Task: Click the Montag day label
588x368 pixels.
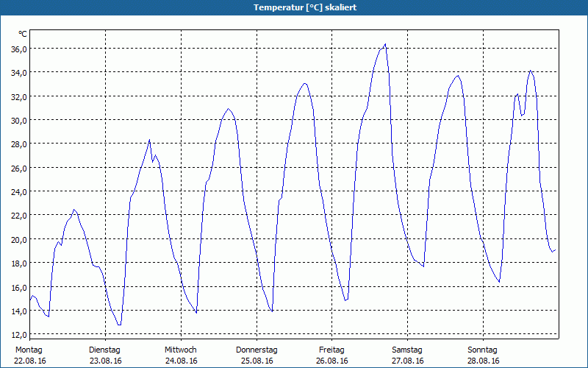Action: coord(29,350)
